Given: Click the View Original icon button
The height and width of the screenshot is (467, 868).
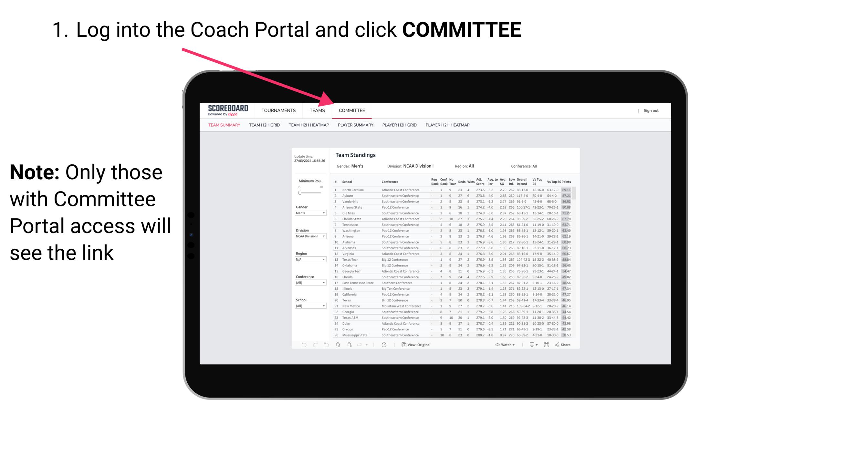Looking at the screenshot, I should (x=402, y=345).
